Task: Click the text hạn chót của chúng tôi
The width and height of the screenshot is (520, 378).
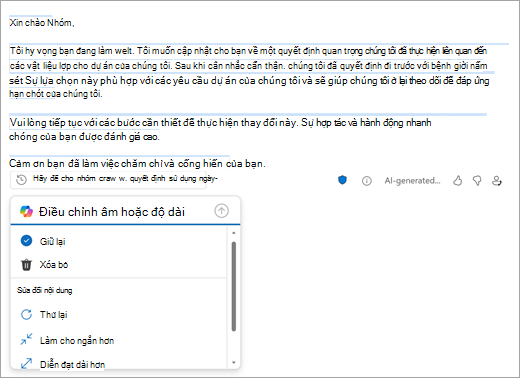Action: tap(56, 94)
